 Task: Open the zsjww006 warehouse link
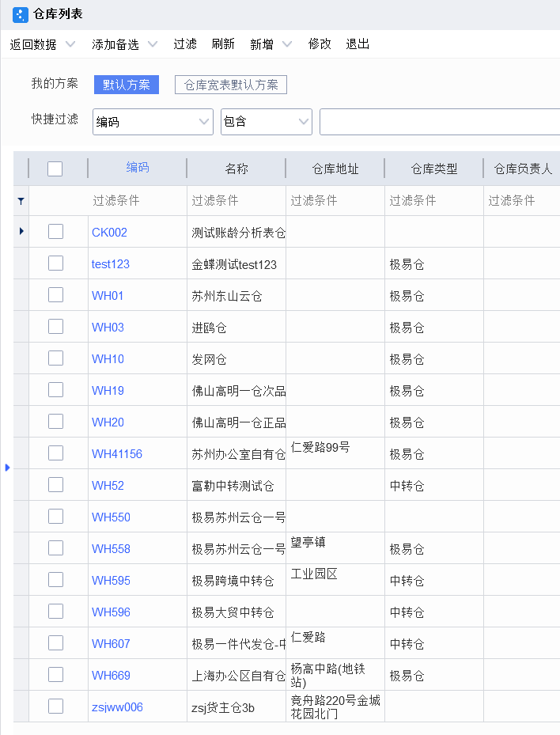[117, 707]
